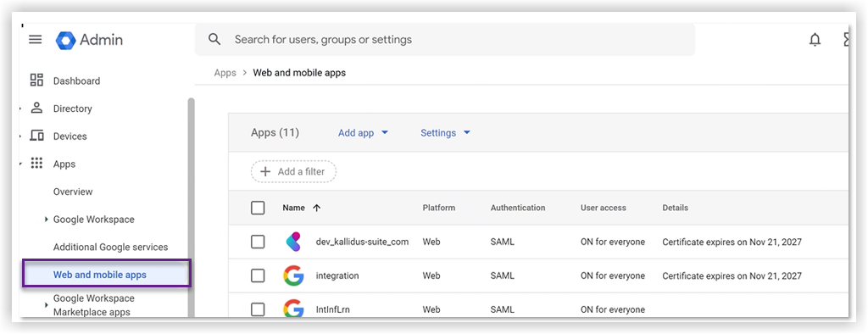Viewport: 868px width, 334px height.
Task: Sort by the Name column header
Action: click(293, 208)
